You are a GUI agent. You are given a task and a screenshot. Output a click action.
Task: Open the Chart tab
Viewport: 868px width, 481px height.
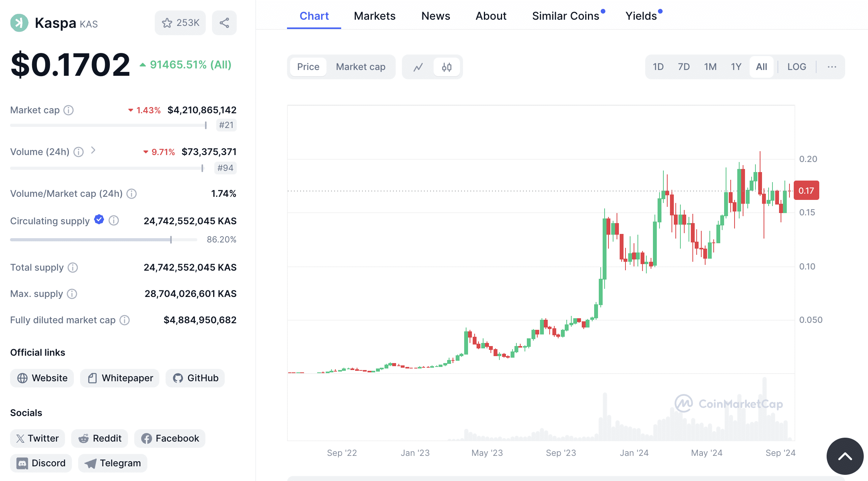(x=314, y=16)
